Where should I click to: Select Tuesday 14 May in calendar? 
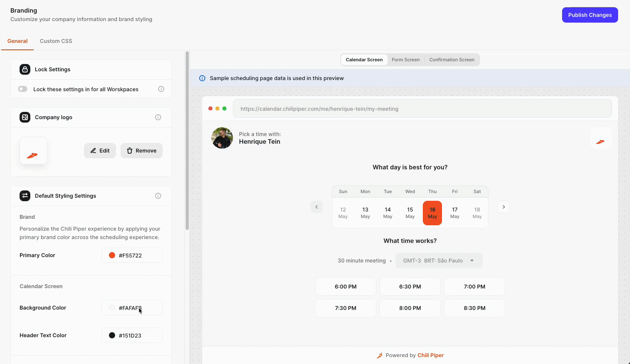(388, 213)
